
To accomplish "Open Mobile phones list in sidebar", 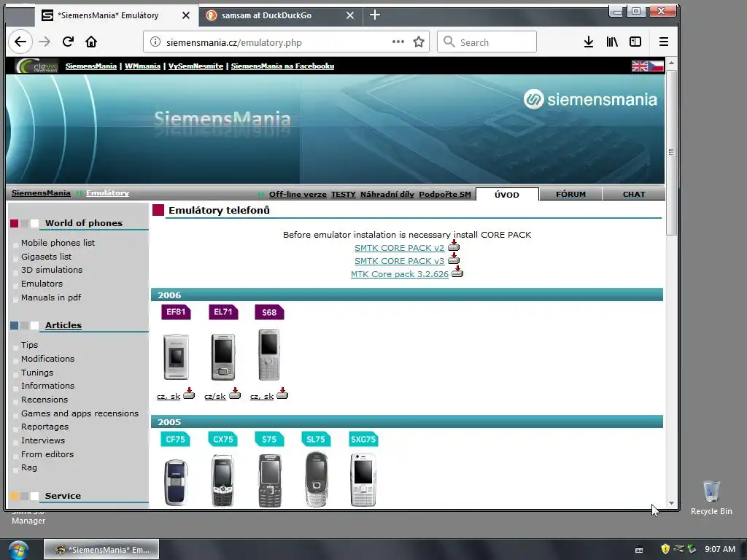I will tap(58, 243).
